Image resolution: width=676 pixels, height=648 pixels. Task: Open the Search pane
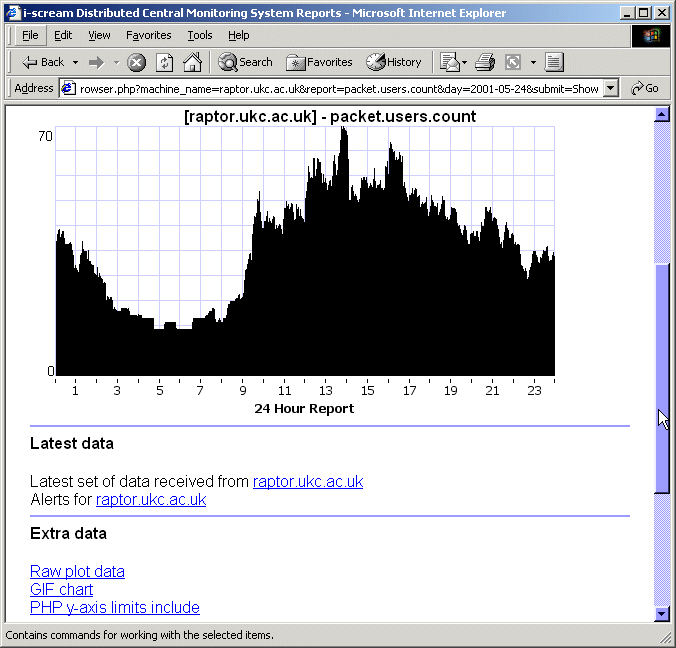(245, 62)
